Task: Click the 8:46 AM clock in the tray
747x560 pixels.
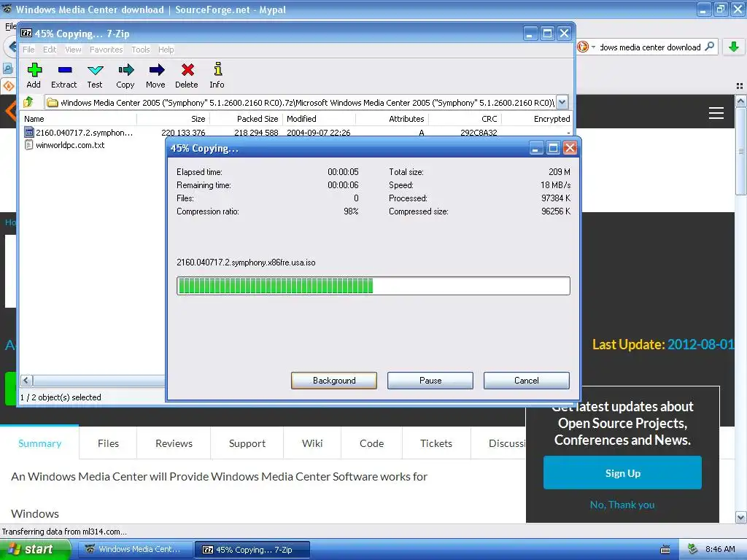Action: click(x=720, y=549)
